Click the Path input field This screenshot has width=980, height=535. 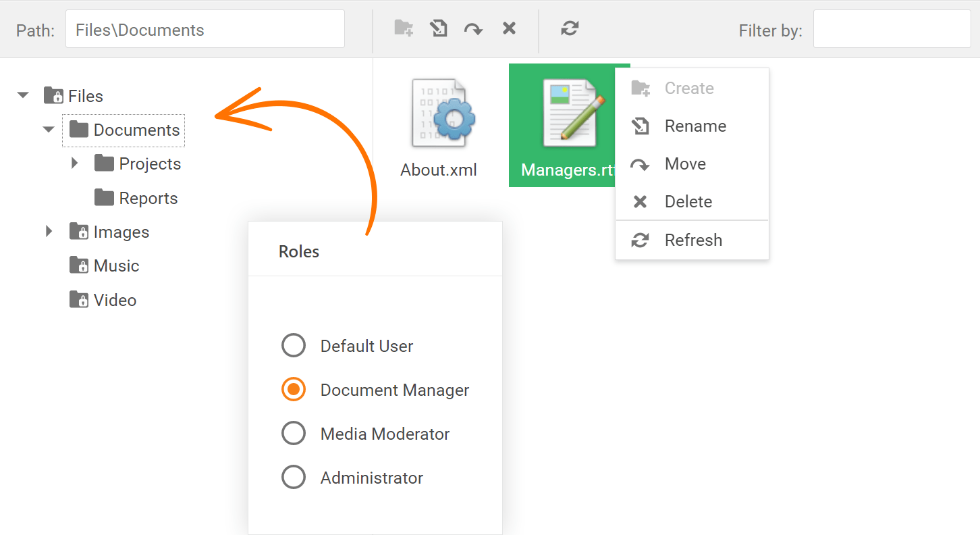click(205, 29)
